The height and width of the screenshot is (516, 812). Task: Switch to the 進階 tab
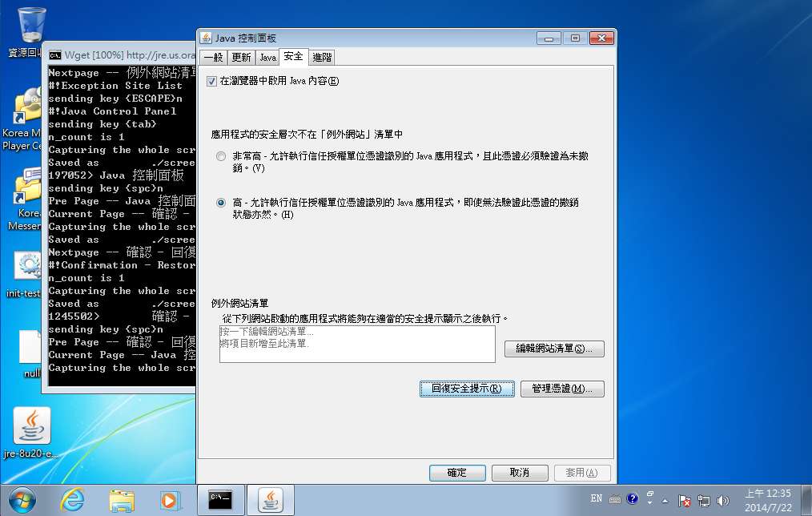tap(323, 58)
